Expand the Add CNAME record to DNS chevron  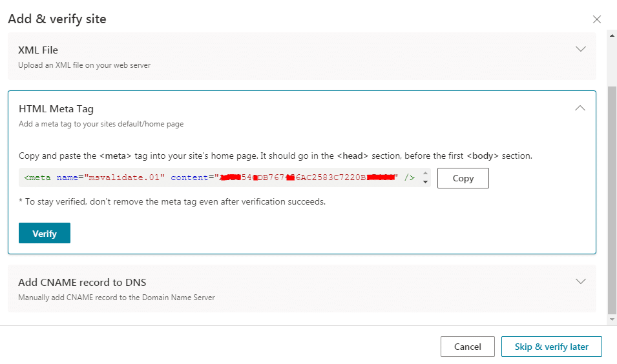tap(580, 281)
